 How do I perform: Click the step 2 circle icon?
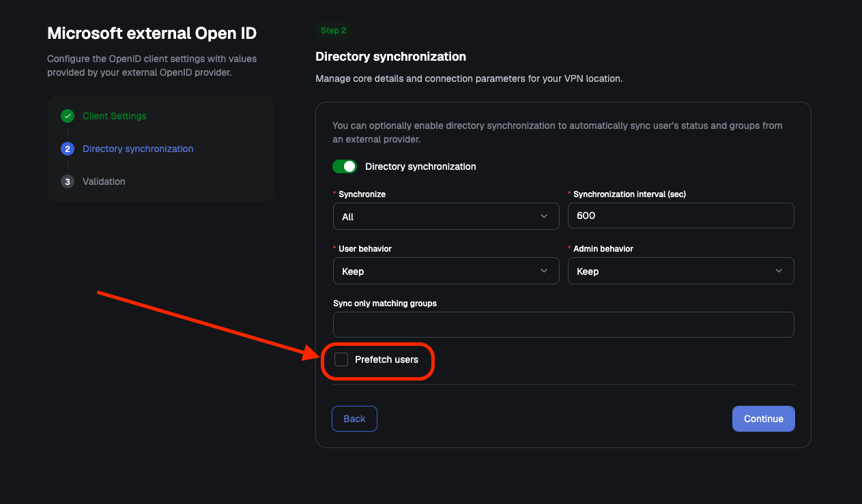pyautogui.click(x=67, y=149)
